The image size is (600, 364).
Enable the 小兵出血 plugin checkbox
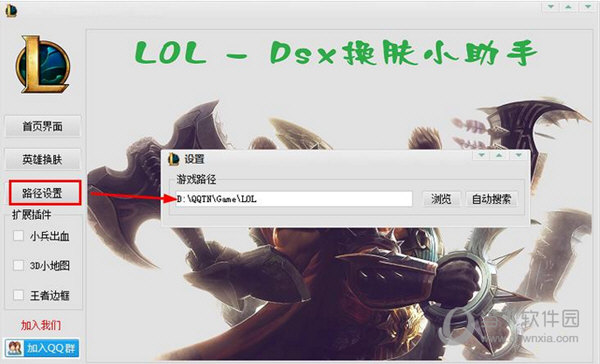pyautogui.click(x=18, y=236)
